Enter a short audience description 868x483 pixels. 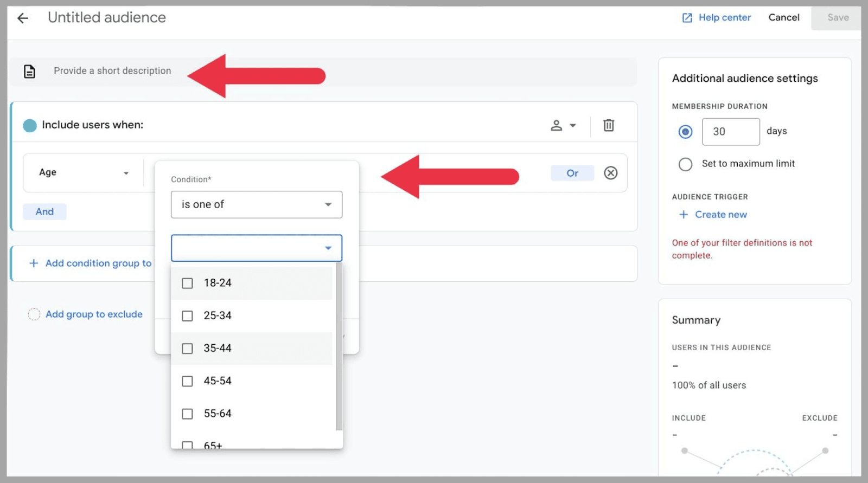click(112, 71)
